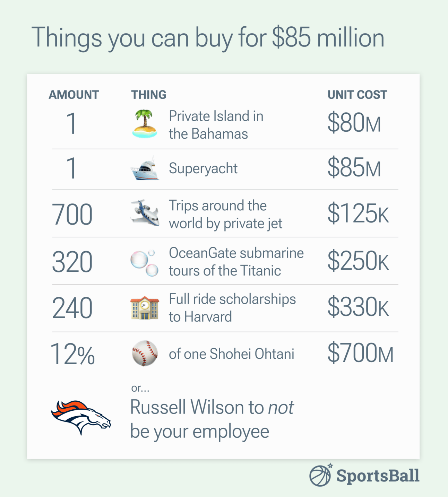Image resolution: width=448 pixels, height=497 pixels.
Task: Click the $125K private jet unit cost
Action: 358,213
